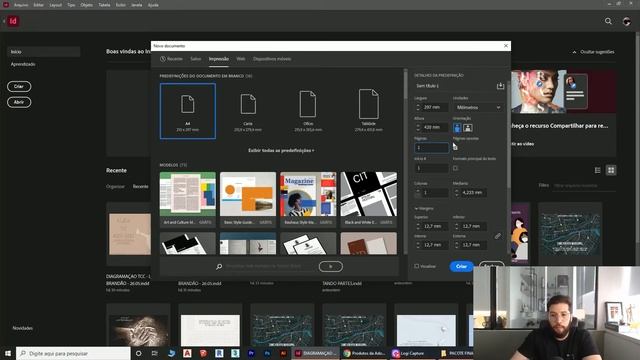Select the Carta blank document preset
The width and height of the screenshot is (640, 360).
pyautogui.click(x=248, y=111)
